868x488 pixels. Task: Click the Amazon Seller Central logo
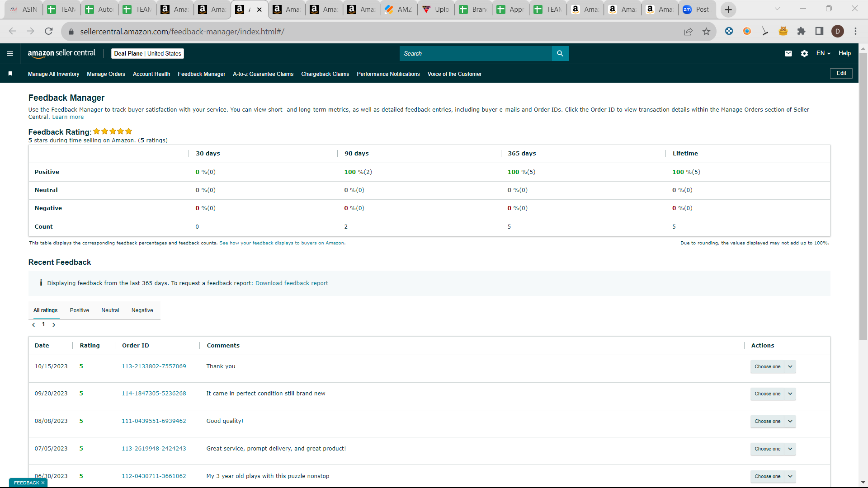pos(61,53)
